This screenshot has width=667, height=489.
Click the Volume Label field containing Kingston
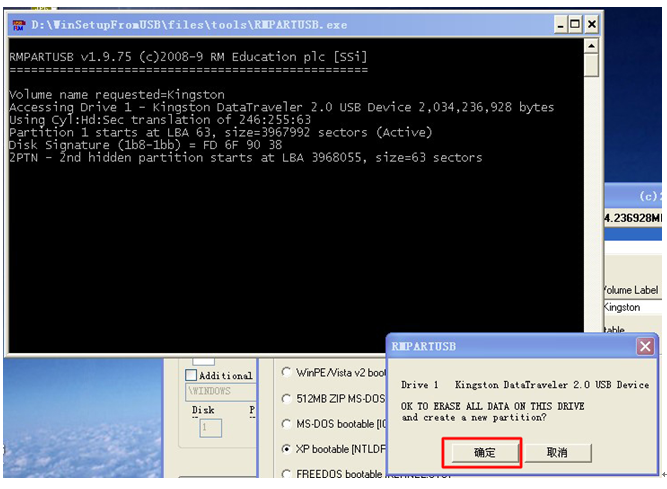[633, 307]
